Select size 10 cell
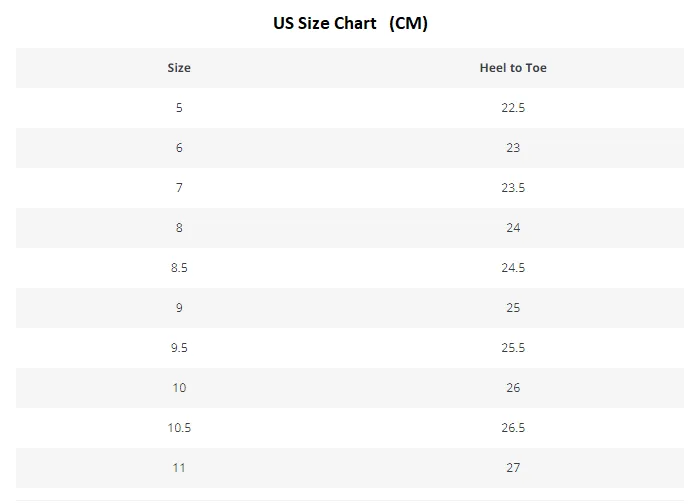Image resolution: width=700 pixels, height=504 pixels. tap(179, 387)
